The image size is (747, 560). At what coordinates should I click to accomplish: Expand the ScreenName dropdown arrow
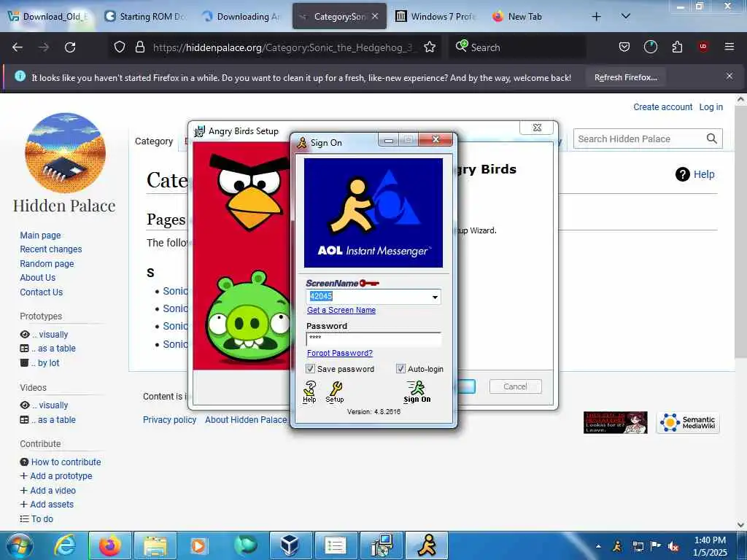435,297
